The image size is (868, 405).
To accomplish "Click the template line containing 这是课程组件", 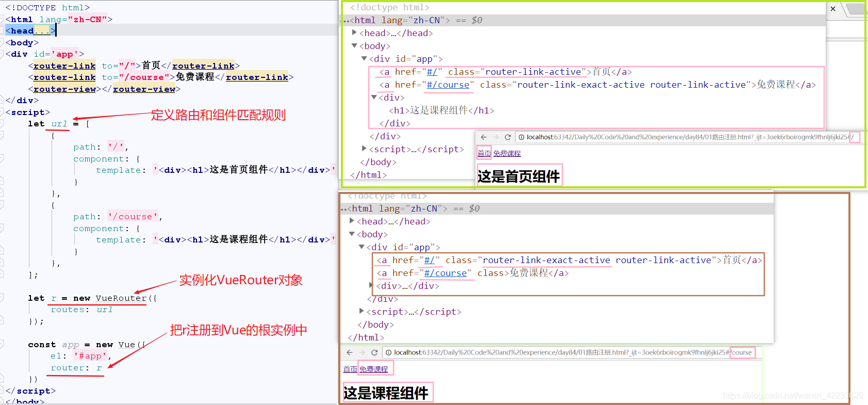I will (216, 239).
